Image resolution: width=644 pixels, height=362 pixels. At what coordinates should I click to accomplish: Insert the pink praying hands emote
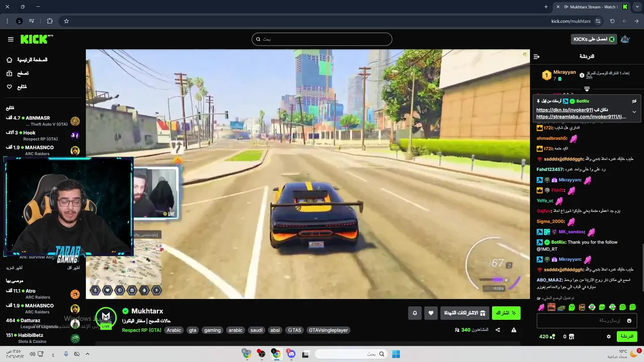(x=541, y=307)
